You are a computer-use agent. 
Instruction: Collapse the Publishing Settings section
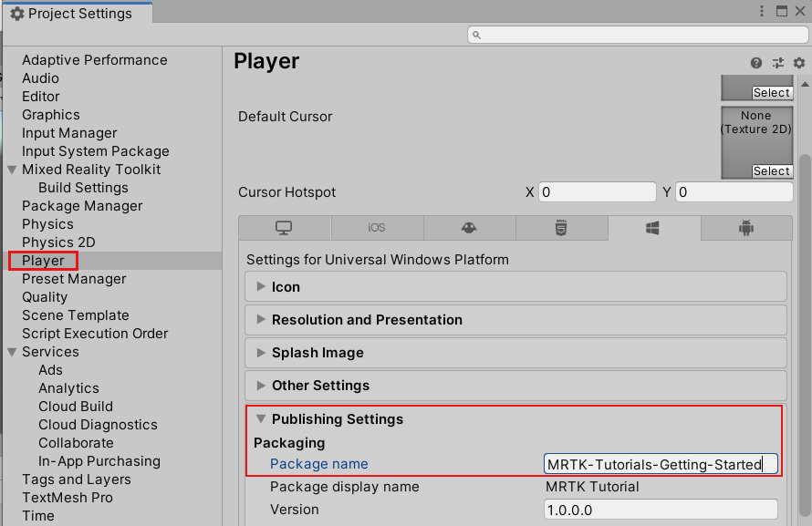coord(262,418)
